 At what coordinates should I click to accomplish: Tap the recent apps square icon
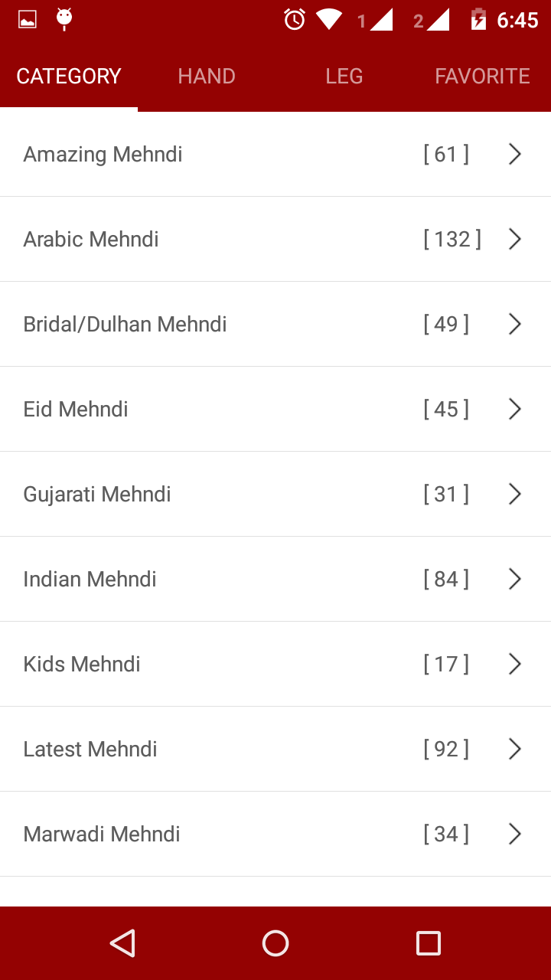point(429,942)
